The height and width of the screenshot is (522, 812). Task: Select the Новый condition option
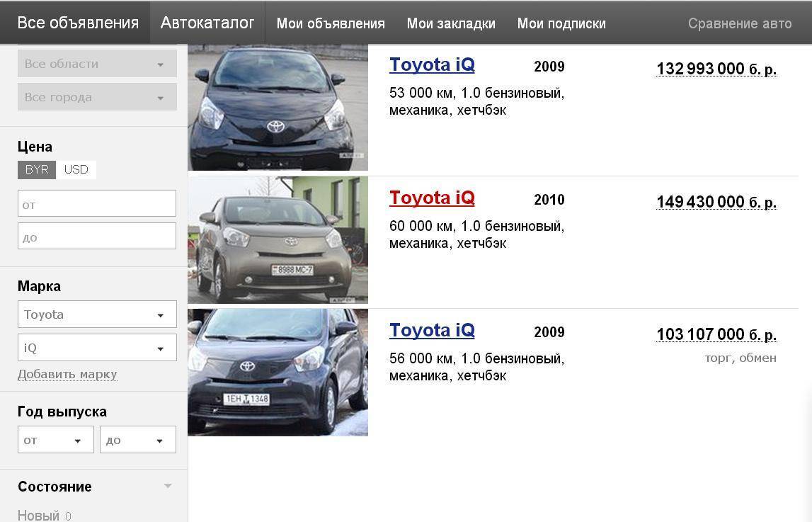tap(39, 515)
